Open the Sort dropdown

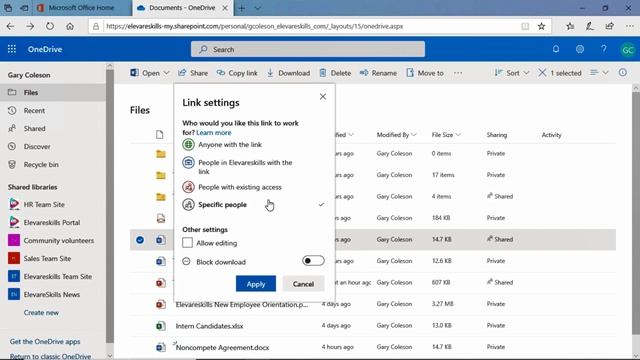tap(511, 73)
